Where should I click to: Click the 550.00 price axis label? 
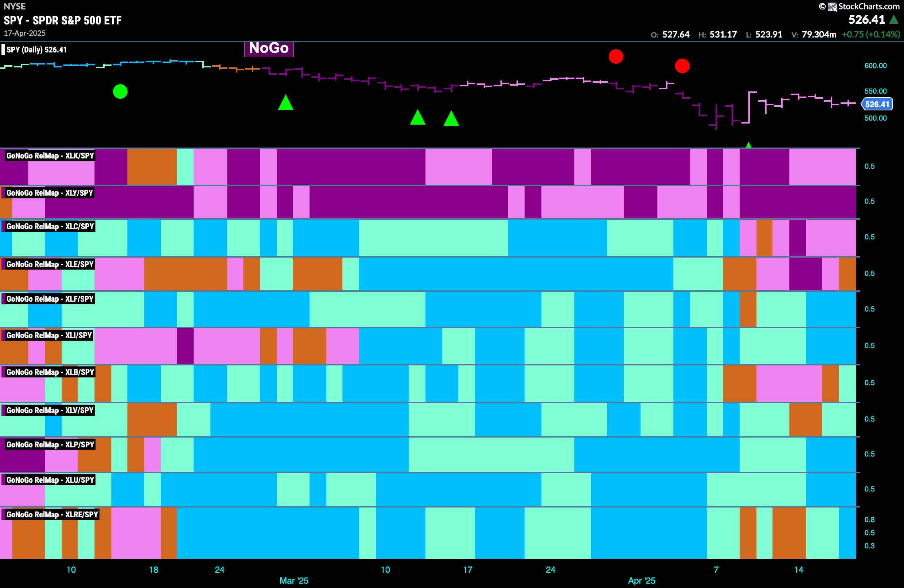click(876, 91)
